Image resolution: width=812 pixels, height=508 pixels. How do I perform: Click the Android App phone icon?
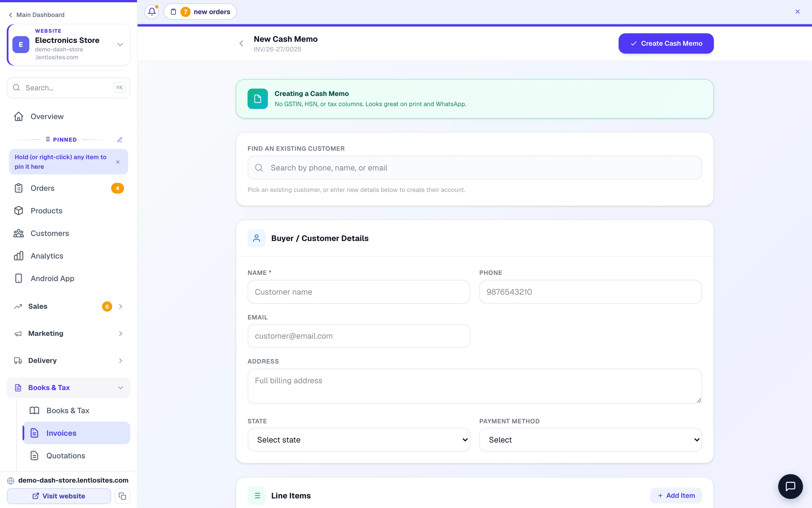tap(18, 279)
